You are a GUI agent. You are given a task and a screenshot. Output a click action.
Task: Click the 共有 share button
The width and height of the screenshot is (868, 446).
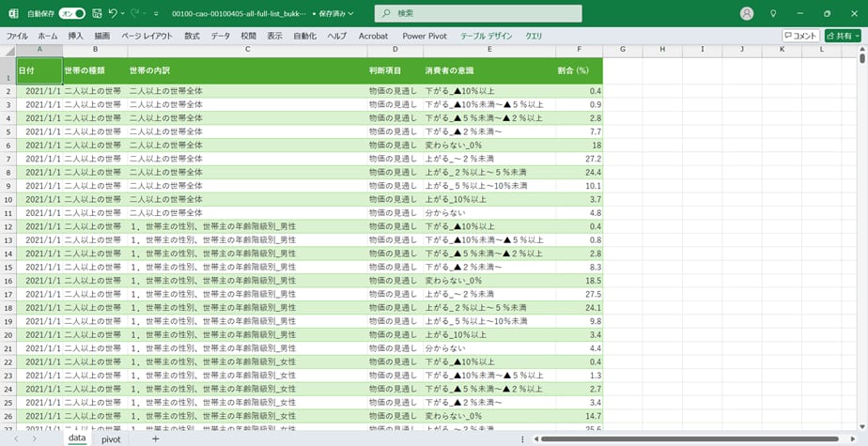coord(843,36)
